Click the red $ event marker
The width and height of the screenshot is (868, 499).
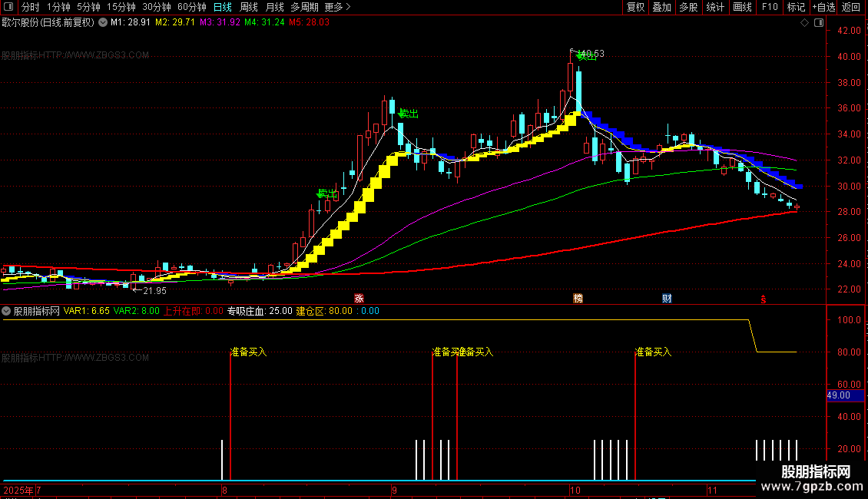(764, 299)
